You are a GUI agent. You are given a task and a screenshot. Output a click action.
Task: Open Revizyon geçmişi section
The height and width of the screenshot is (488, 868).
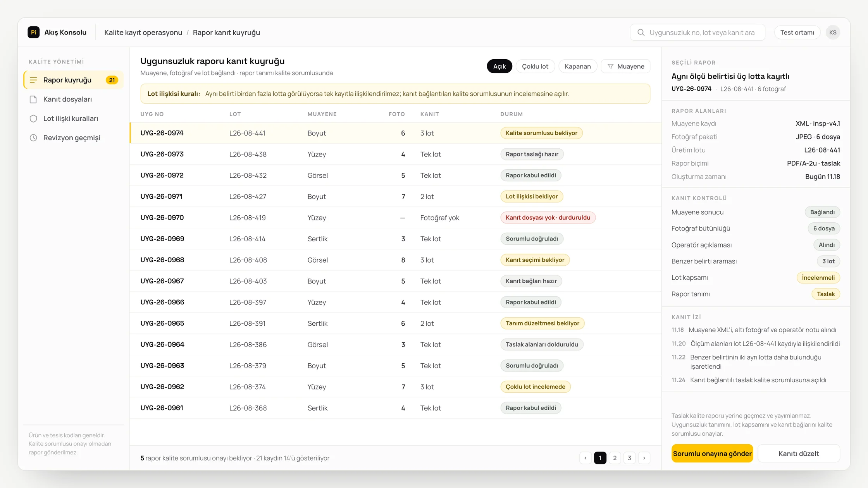click(74, 138)
